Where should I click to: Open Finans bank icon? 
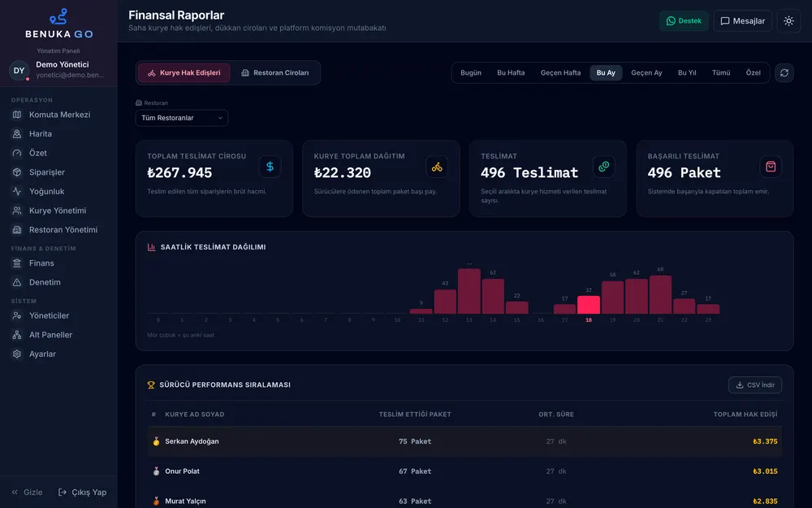[x=17, y=263]
